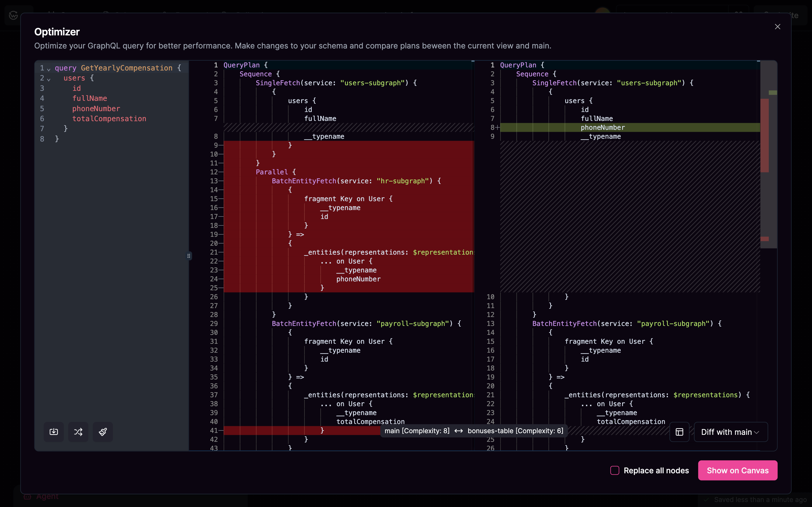Viewport: 812px width, 507px height.
Task: Click totalCompensation in the query editor
Action: 109,118
